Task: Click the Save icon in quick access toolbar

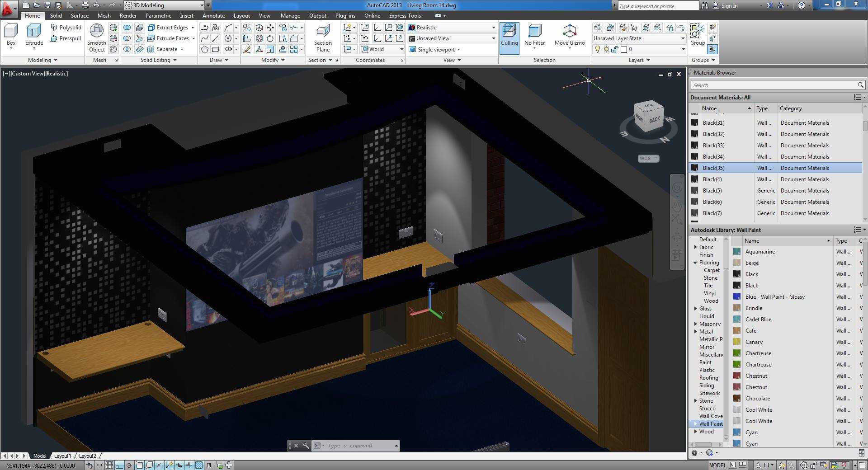Action: pos(48,5)
